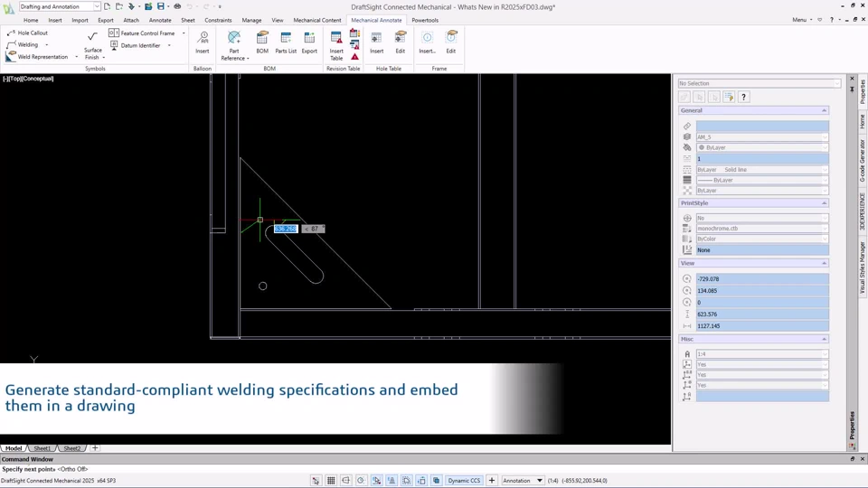868x488 pixels.
Task: Click the Model tab
Action: (14, 448)
